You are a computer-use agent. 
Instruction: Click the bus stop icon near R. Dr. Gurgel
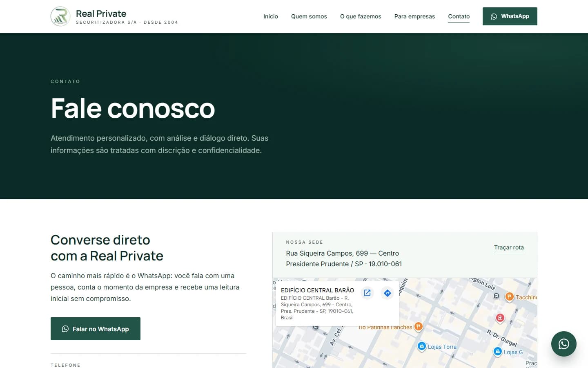click(496, 296)
